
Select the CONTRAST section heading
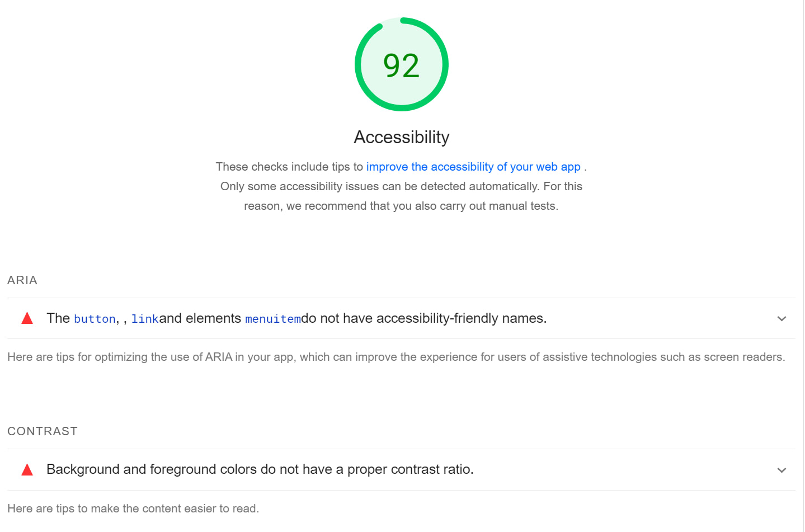click(43, 431)
